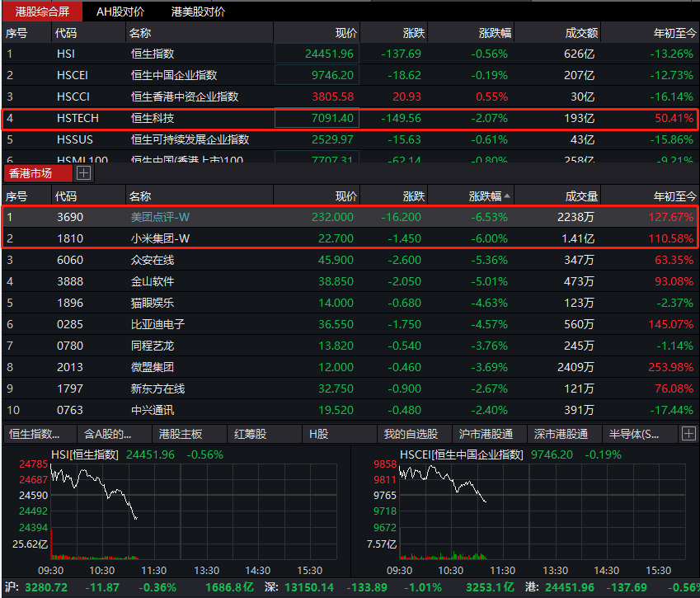Add a new sector tab after 半导体
This screenshot has height=598, width=700.
[x=688, y=434]
